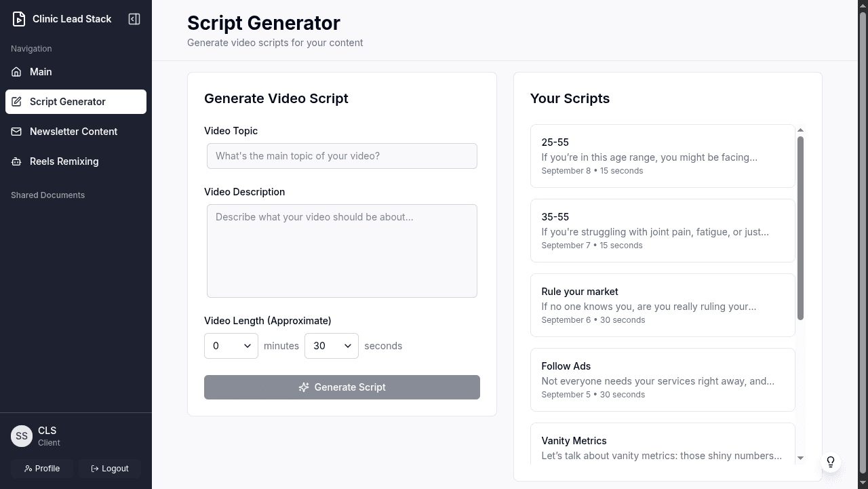
Task: Click the pencil icon for Script Generator
Action: tap(16, 102)
